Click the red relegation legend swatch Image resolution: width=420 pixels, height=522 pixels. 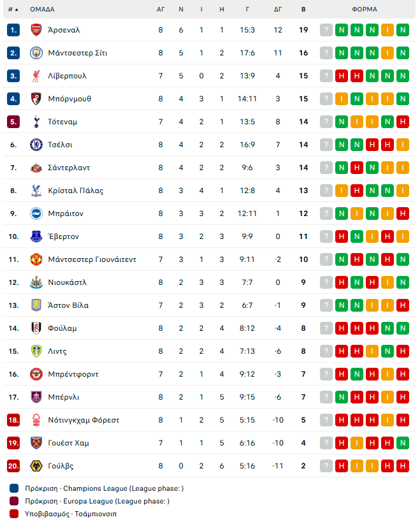coord(15,513)
